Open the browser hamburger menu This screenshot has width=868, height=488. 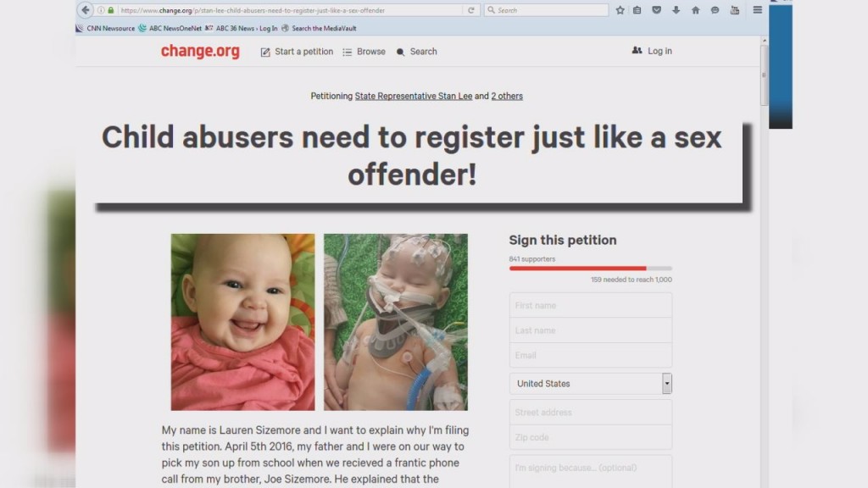click(757, 10)
